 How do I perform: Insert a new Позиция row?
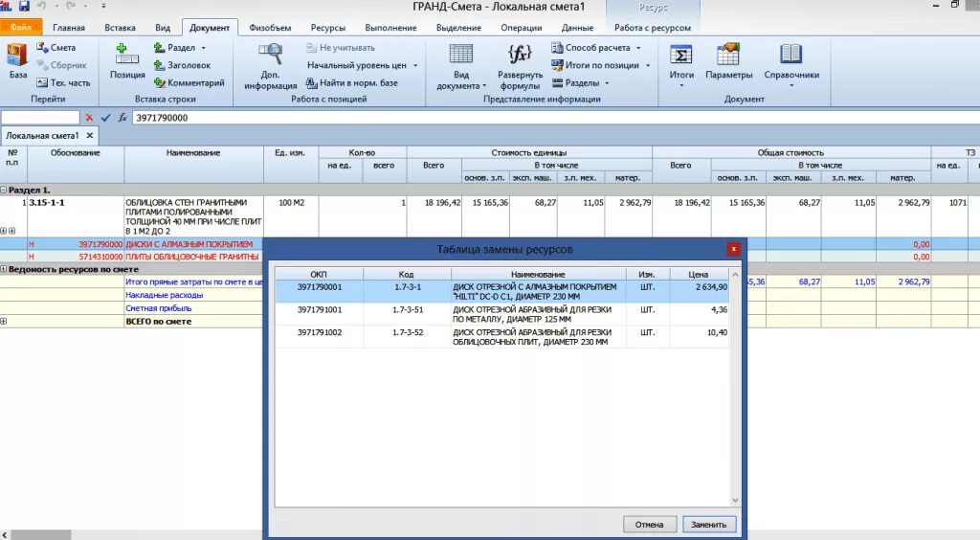pos(127,61)
